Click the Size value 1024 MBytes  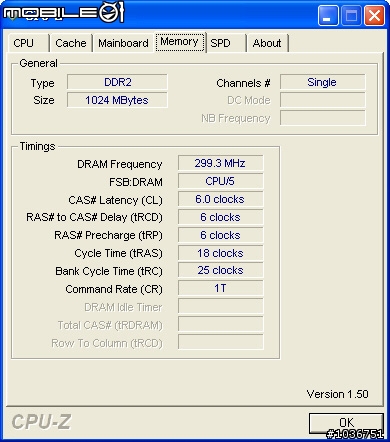click(x=117, y=100)
